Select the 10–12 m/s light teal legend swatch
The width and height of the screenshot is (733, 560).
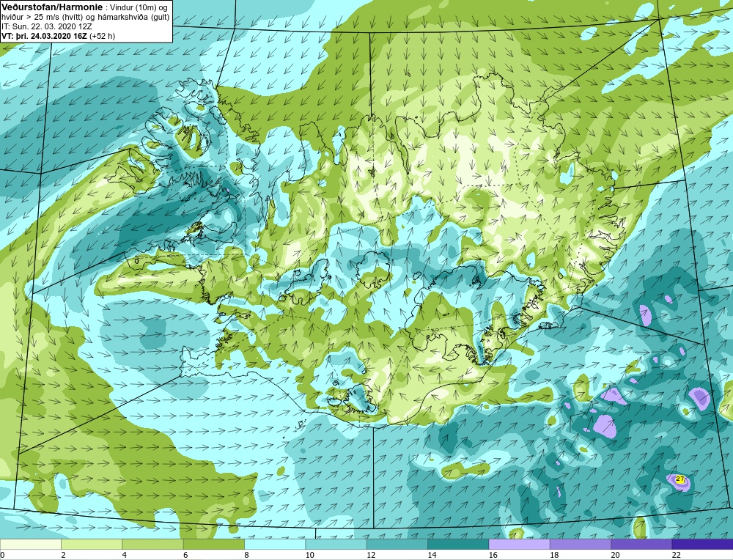(x=336, y=545)
